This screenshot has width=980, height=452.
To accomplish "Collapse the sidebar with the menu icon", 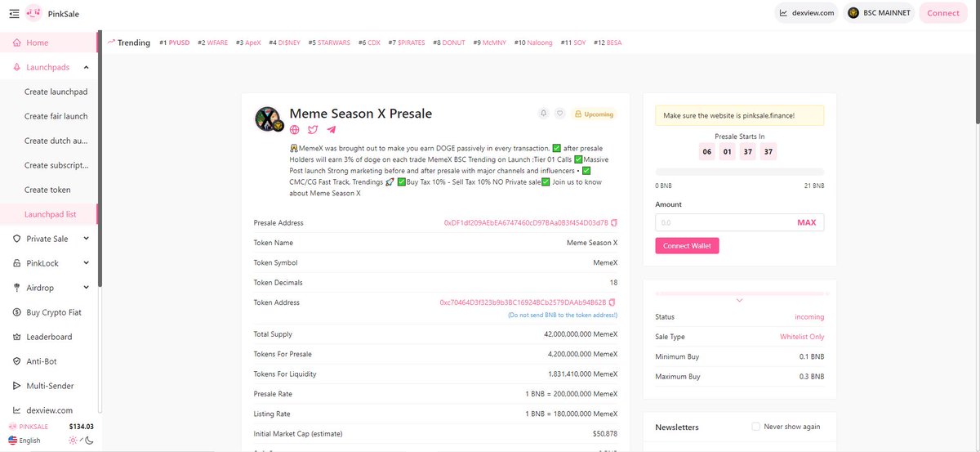I will click(x=15, y=13).
